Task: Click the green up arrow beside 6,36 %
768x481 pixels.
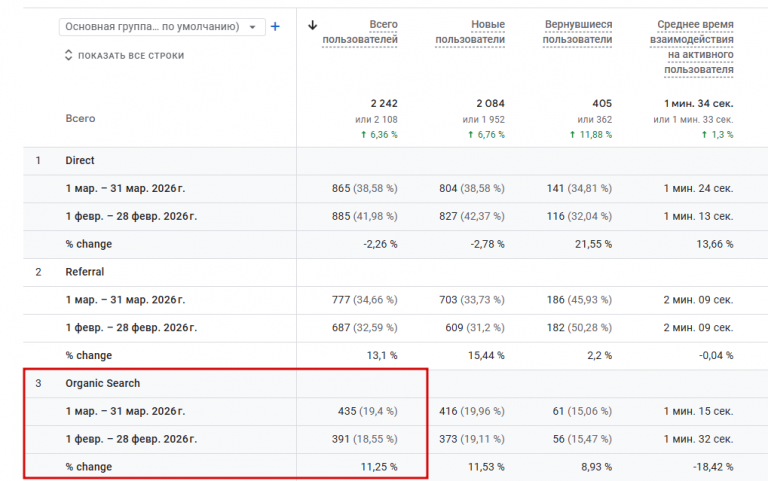Action: click(x=362, y=134)
